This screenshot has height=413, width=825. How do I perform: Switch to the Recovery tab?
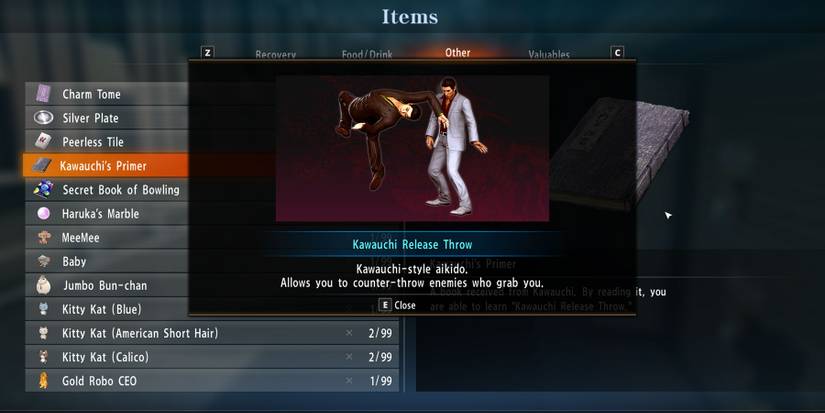point(275,54)
